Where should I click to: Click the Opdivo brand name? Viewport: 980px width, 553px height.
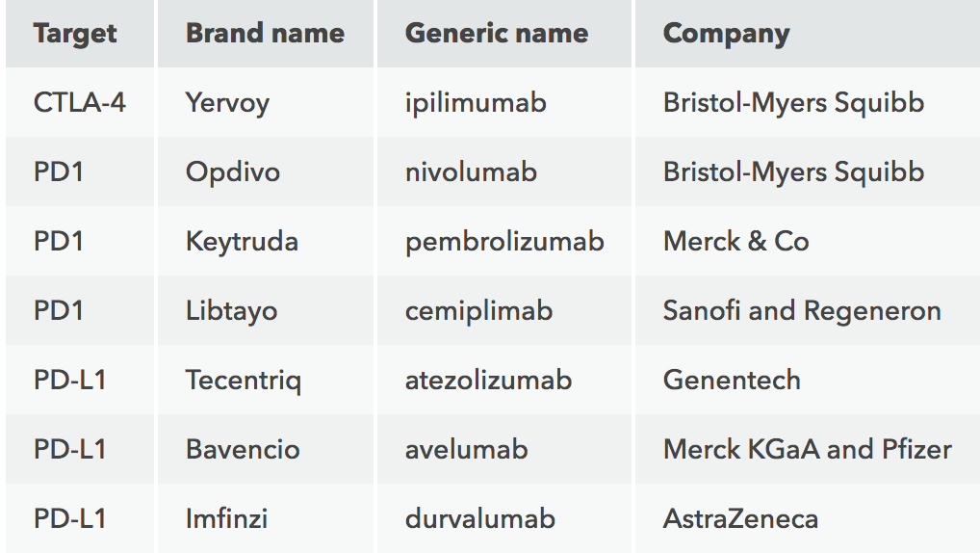[233, 172]
